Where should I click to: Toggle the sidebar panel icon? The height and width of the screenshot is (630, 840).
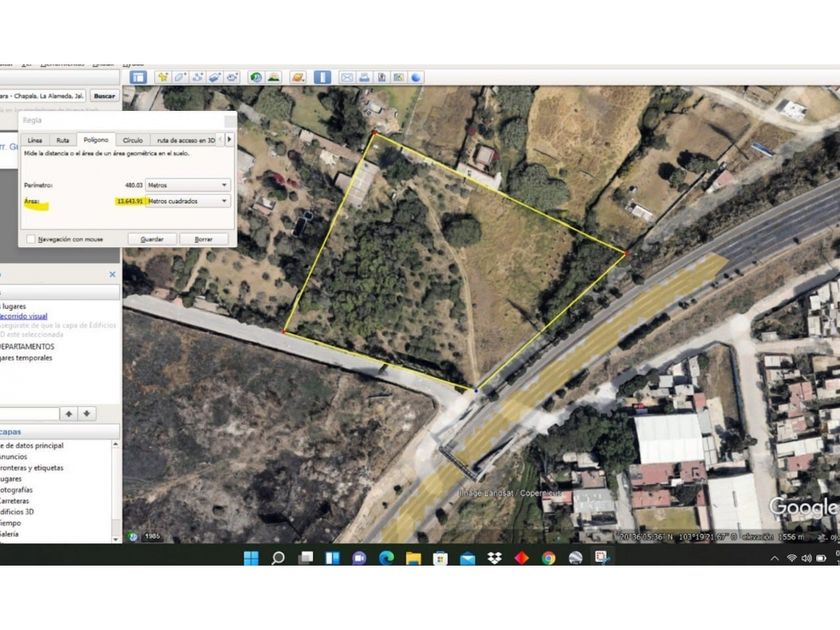coord(138,77)
